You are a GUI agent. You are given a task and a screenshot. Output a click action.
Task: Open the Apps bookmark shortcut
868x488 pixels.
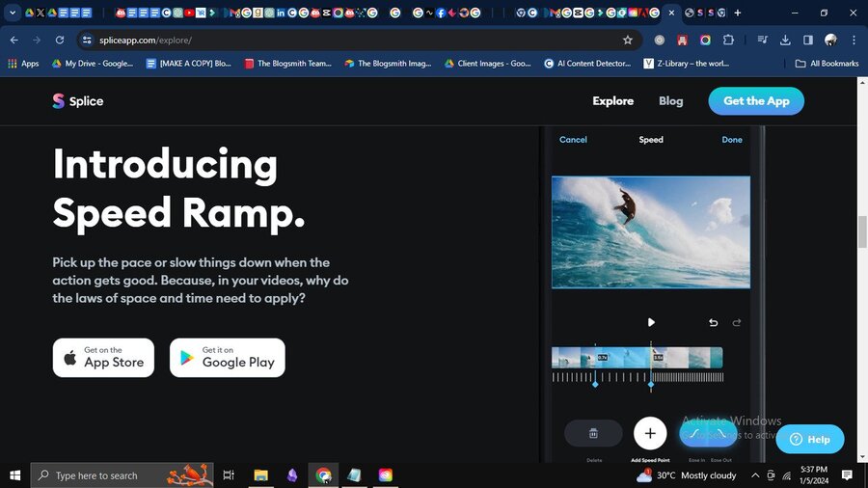[23, 64]
